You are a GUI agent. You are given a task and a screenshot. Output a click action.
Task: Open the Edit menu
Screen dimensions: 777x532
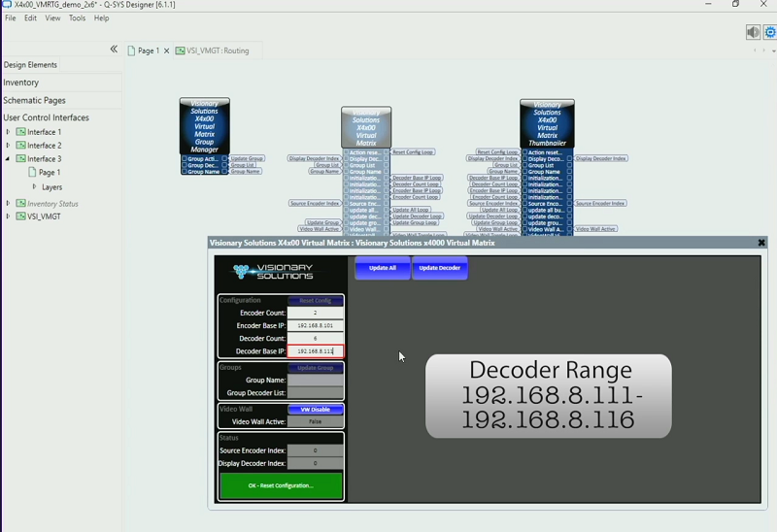tap(31, 17)
